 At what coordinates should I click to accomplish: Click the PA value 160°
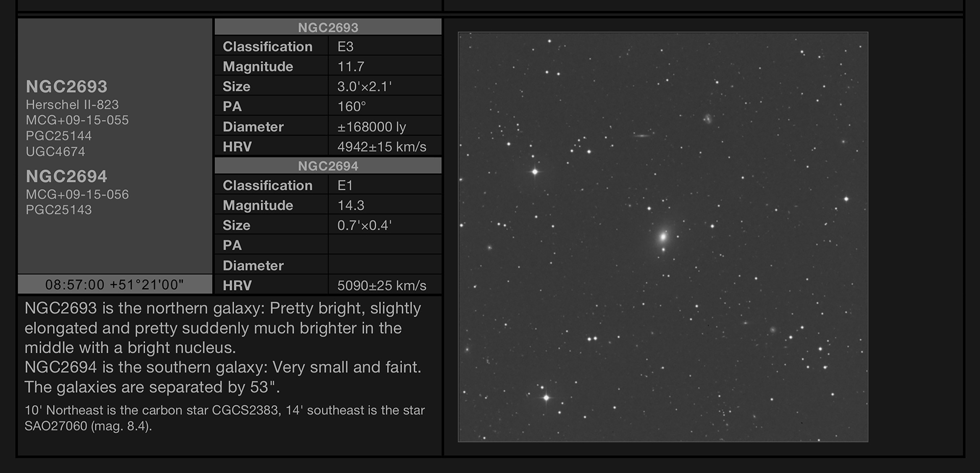pyautogui.click(x=352, y=106)
